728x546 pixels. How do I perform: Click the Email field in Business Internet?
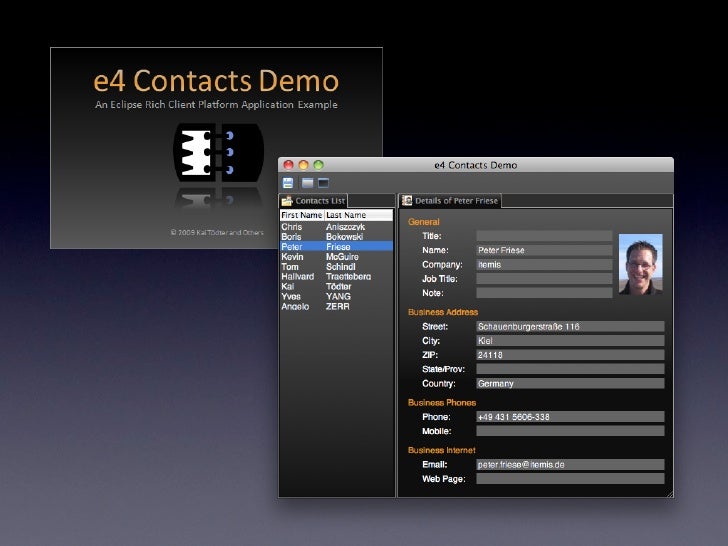[x=570, y=465]
